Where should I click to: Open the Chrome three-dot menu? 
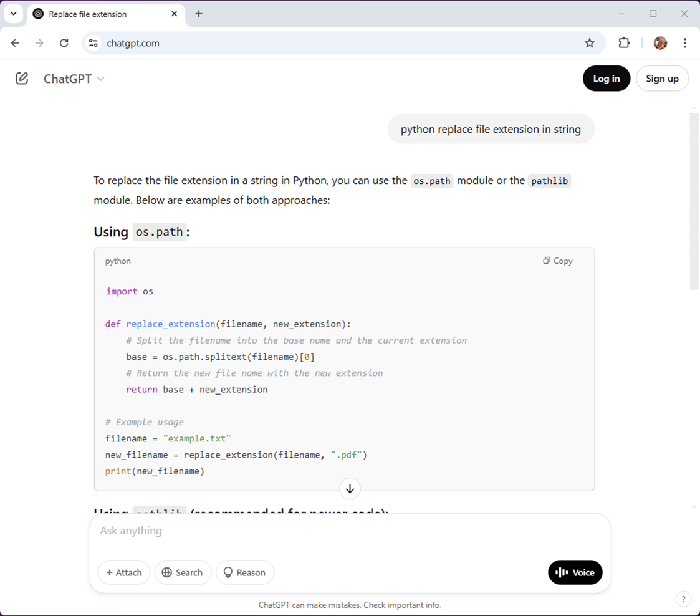click(x=684, y=43)
